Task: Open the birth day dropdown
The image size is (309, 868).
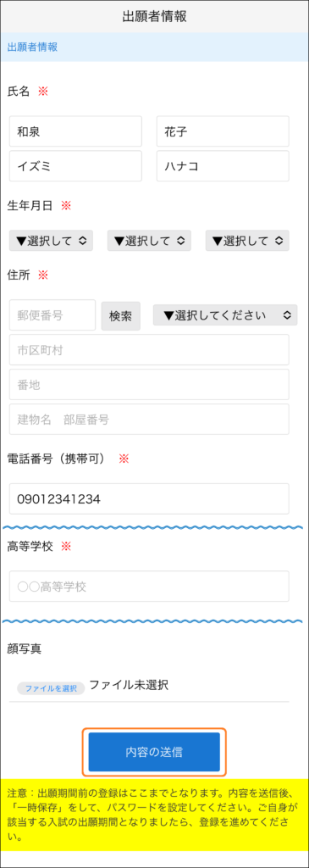Action: 247,241
